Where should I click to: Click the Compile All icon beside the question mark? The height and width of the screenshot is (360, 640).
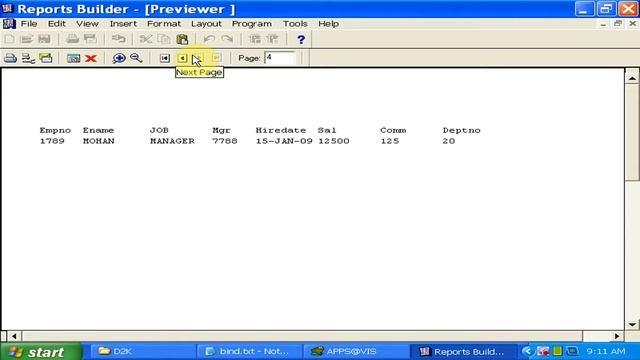pyautogui.click(x=273, y=39)
